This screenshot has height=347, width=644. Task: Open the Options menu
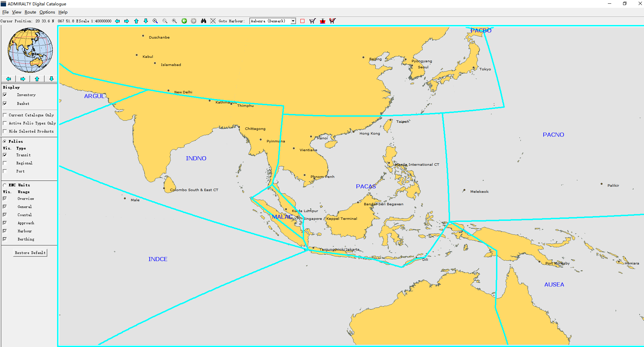(x=47, y=12)
